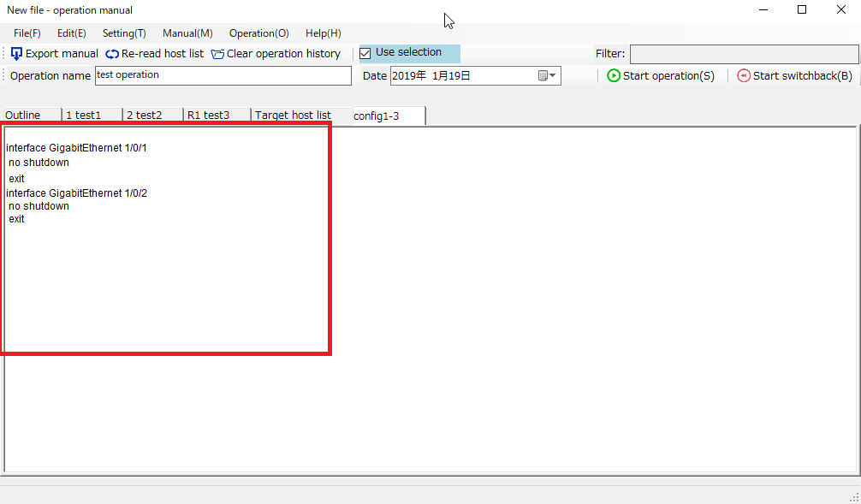Open the Help(H) menu

(323, 33)
